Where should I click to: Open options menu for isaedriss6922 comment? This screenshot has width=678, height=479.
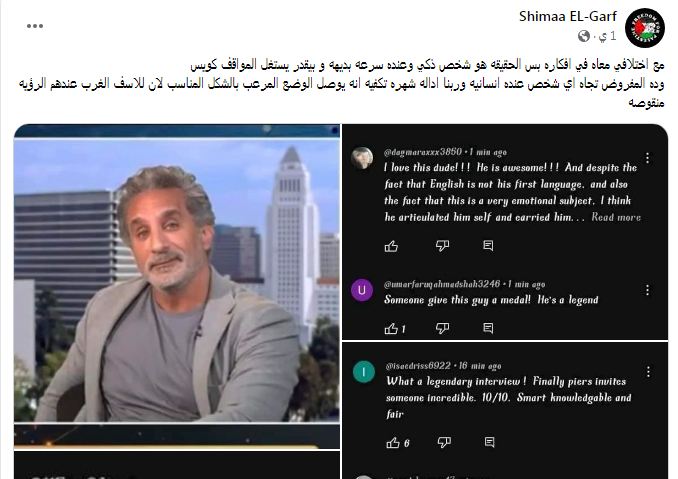point(648,372)
